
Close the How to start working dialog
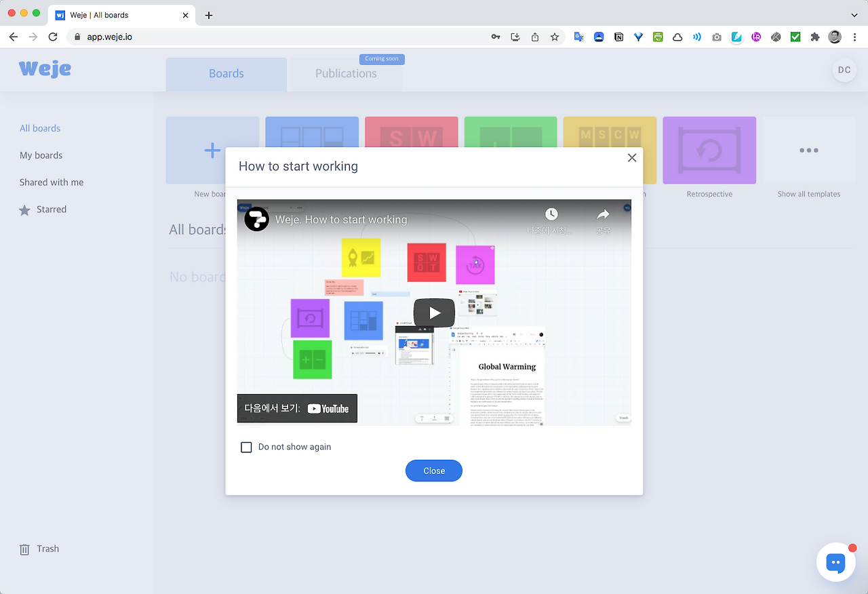tap(632, 157)
